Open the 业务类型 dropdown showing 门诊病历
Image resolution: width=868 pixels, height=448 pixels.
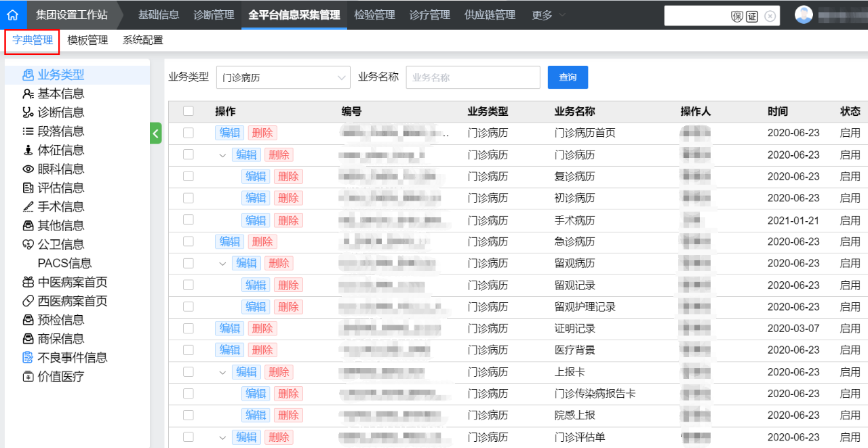point(283,77)
